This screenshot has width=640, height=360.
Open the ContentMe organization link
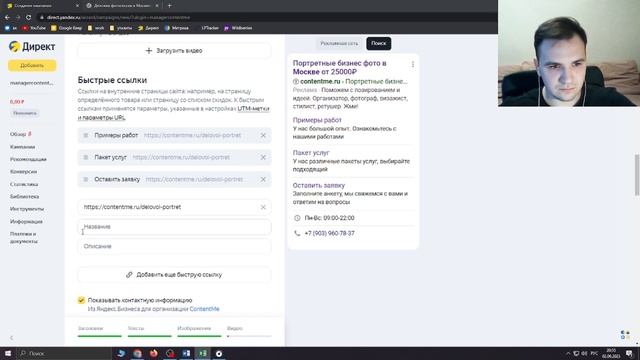coord(204,309)
